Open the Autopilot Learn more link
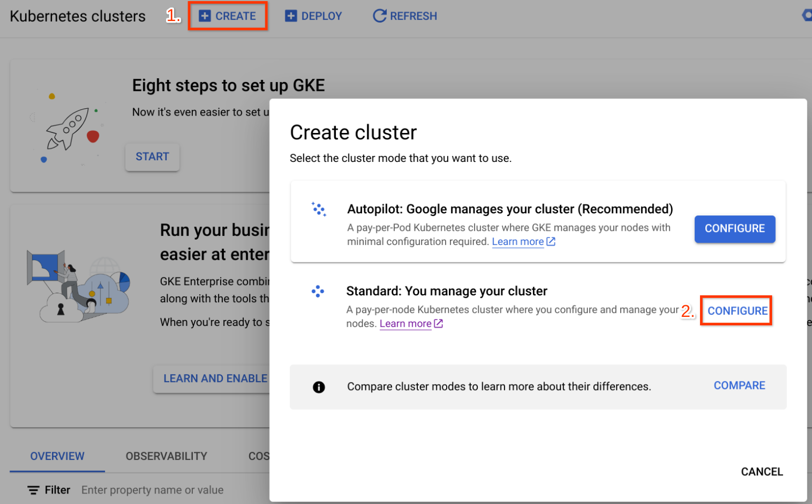This screenshot has width=812, height=504. [518, 242]
